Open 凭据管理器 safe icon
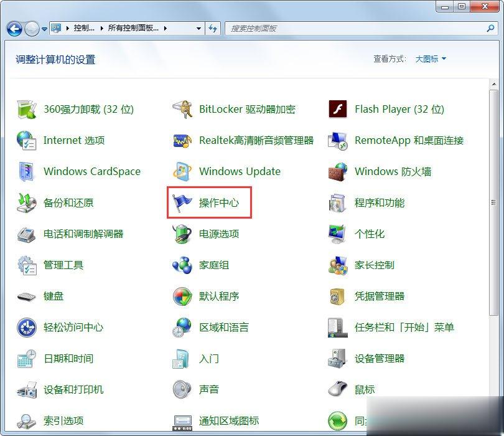Screen dimensions: 504x436 point(338,296)
